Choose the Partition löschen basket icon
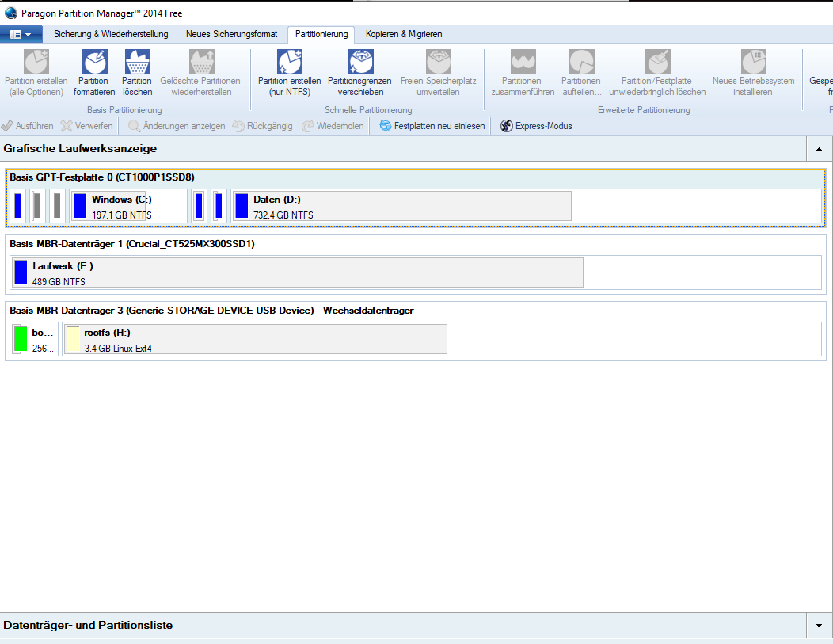Screen dimensions: 833x644 pos(138,62)
